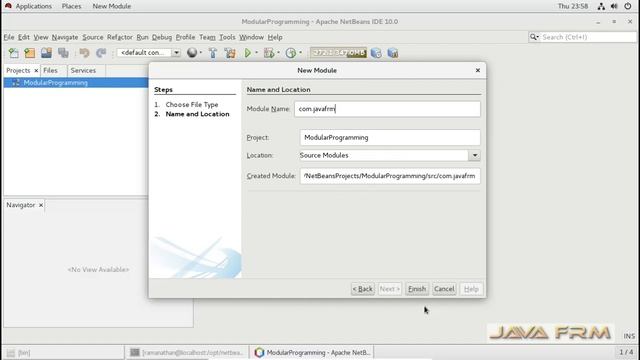Open the Debug menu
640x360 pixels.
[162, 37]
